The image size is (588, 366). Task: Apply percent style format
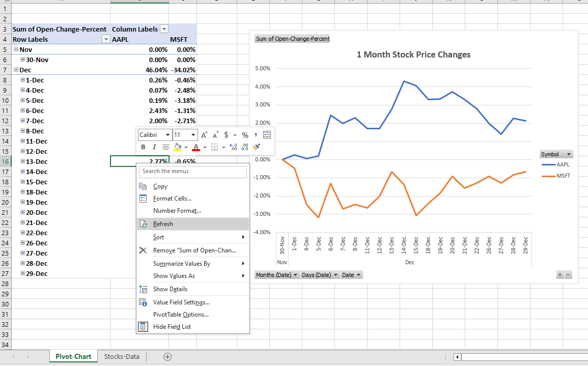tap(245, 135)
